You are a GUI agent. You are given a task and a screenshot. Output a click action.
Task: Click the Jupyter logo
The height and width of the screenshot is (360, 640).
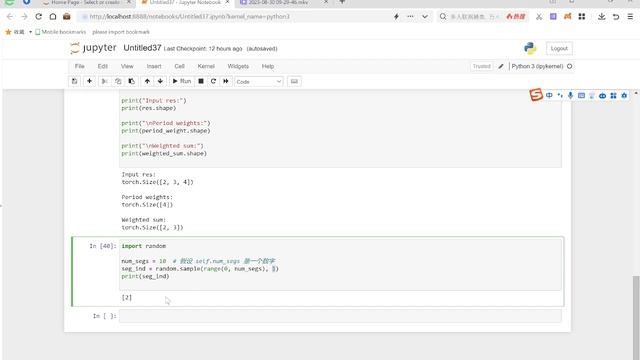point(93,48)
